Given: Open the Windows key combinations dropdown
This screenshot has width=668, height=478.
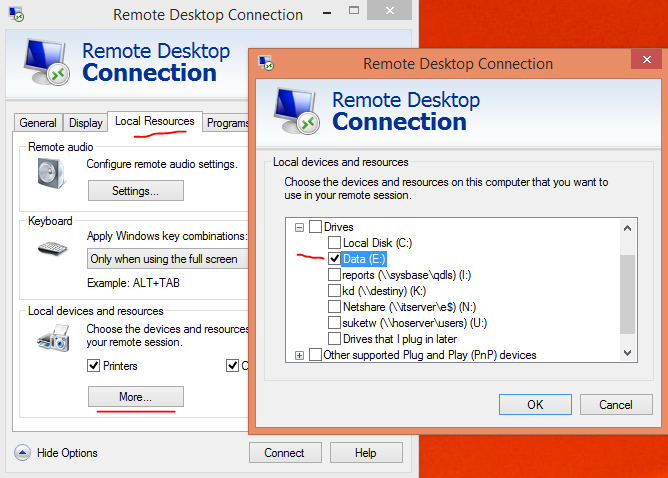Looking at the screenshot, I should pyautogui.click(x=168, y=259).
